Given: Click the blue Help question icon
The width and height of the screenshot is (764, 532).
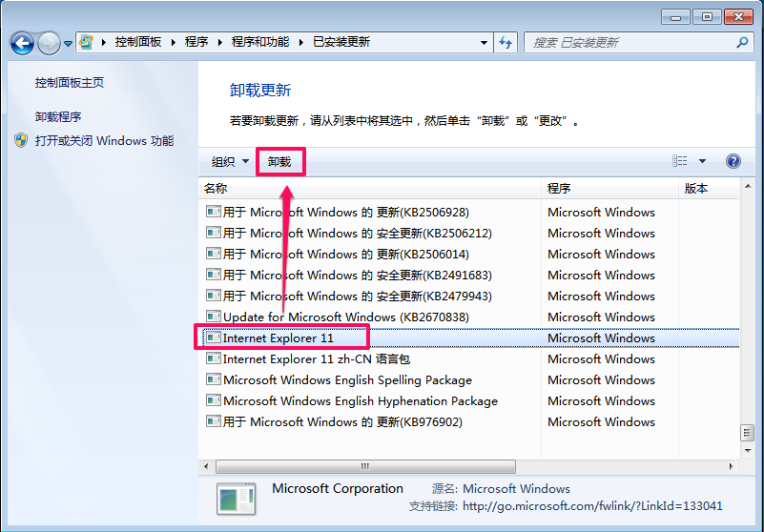Looking at the screenshot, I should click(733, 161).
